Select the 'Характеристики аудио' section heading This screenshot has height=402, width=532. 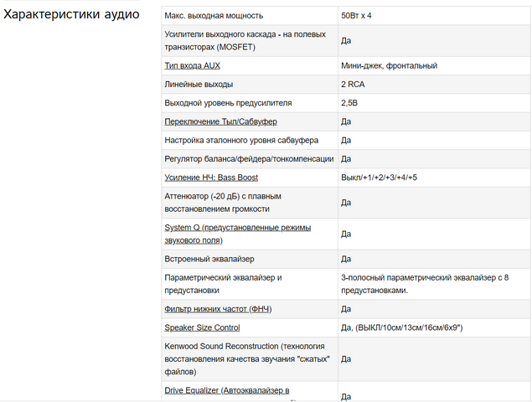tap(71, 14)
